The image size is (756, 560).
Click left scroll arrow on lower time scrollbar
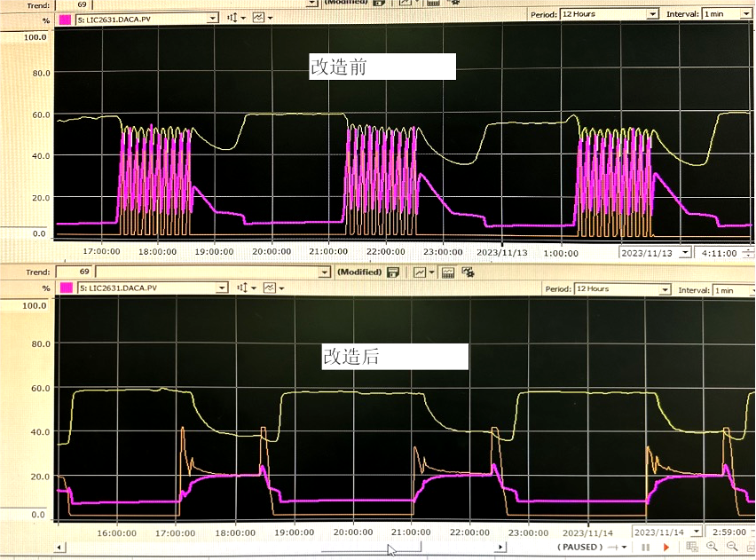click(x=59, y=548)
